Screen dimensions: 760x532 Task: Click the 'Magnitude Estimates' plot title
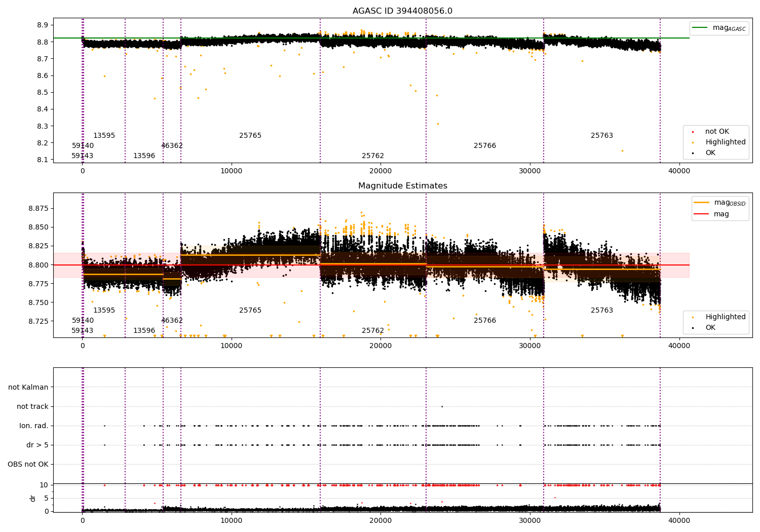[402, 186]
